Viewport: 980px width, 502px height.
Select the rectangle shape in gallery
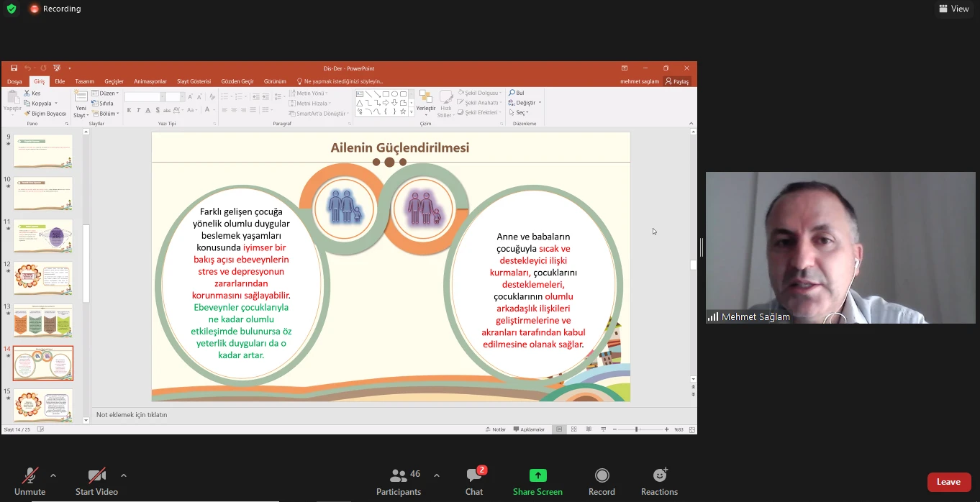(x=386, y=94)
